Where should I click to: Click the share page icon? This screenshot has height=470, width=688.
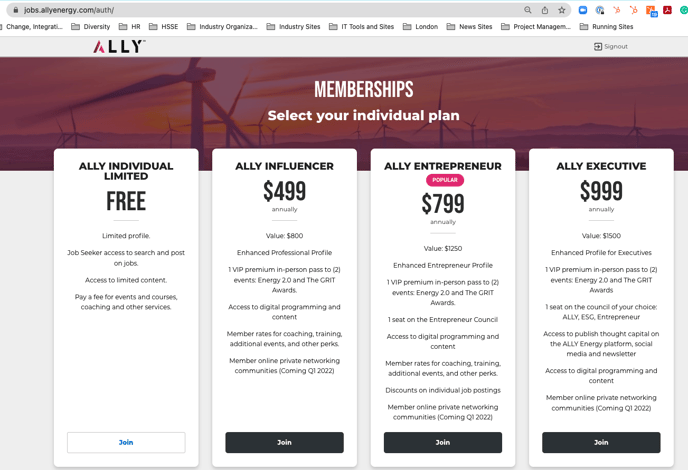pyautogui.click(x=545, y=10)
